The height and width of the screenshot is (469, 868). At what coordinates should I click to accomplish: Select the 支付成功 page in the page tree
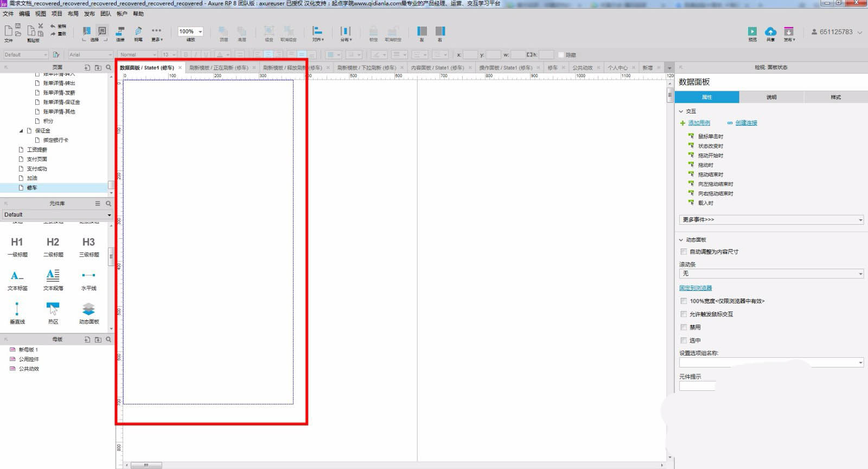tap(37, 169)
